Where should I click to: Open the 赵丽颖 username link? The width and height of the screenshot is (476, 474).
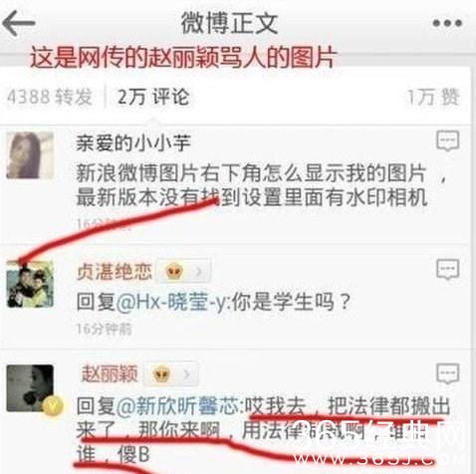110,373
